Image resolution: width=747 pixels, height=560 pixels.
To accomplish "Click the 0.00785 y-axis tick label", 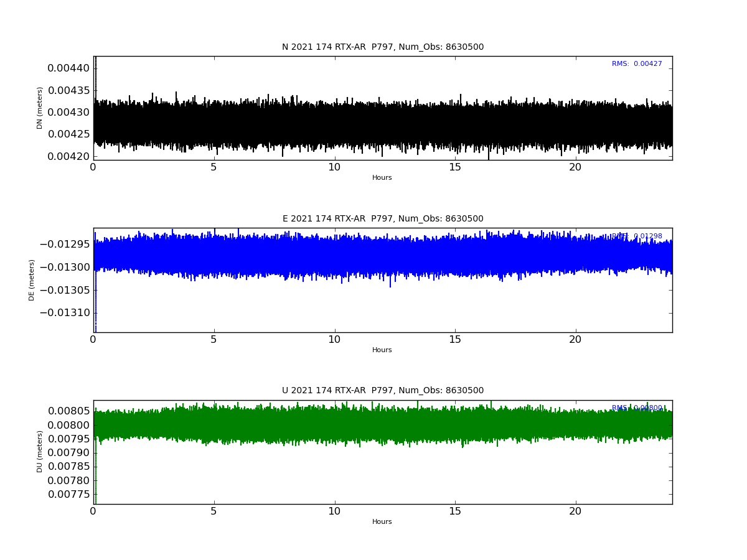I will pos(68,467).
